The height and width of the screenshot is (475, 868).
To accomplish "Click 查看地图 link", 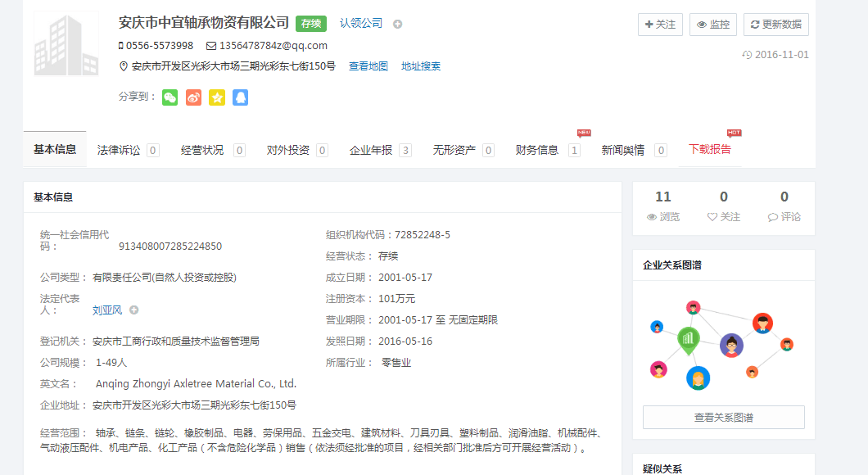I will click(x=368, y=66).
